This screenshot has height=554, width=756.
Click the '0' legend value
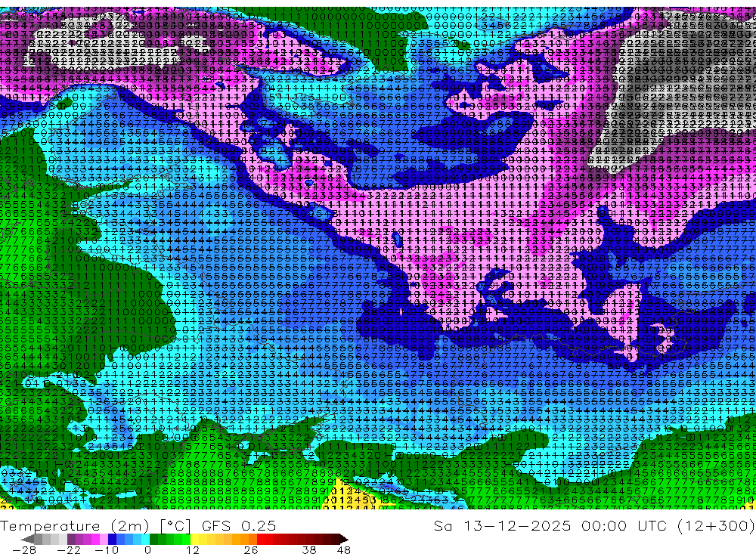point(147,550)
